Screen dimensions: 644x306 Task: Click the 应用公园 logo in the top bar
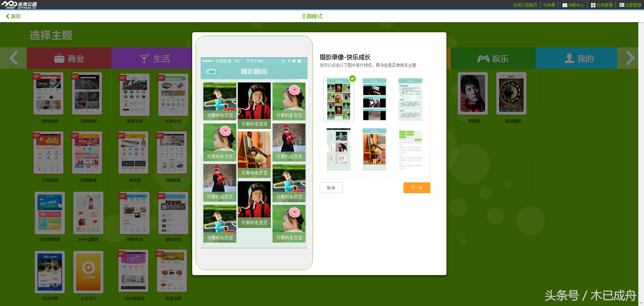point(19,5)
